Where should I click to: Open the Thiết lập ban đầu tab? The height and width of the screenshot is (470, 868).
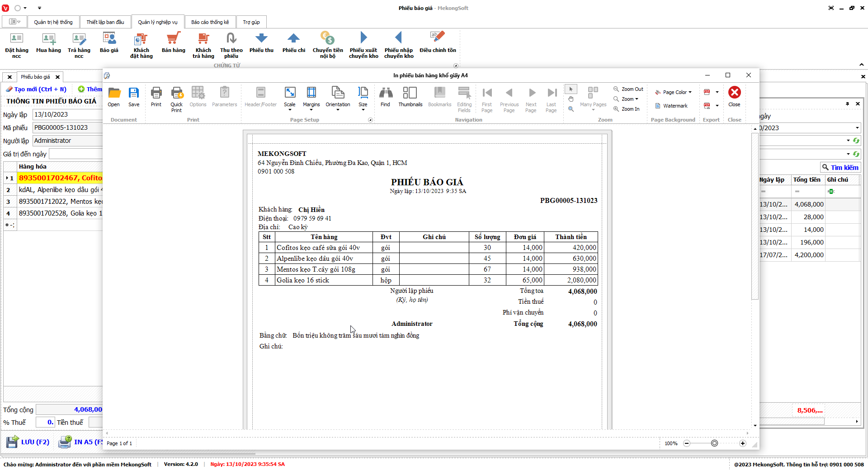[x=105, y=22]
